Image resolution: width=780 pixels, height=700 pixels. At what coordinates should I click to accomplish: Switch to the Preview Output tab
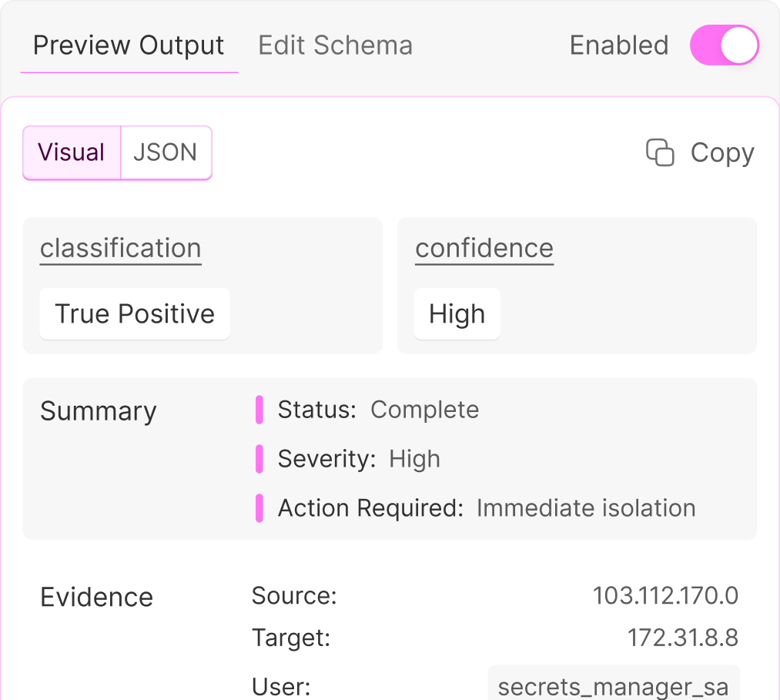tap(128, 45)
